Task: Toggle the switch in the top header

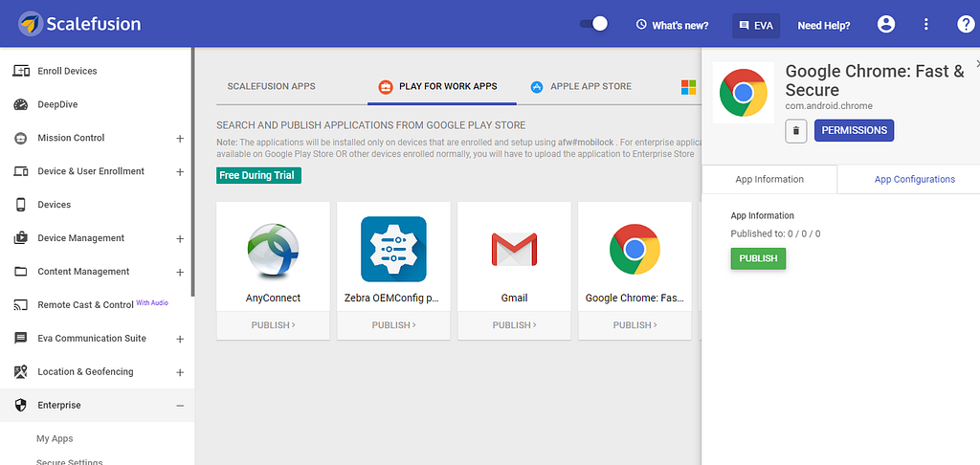Action: pos(593,24)
